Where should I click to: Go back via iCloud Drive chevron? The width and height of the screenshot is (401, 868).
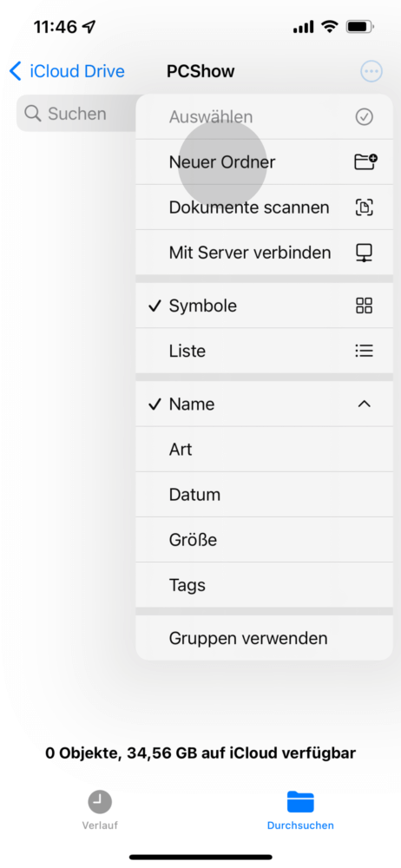tap(16, 71)
